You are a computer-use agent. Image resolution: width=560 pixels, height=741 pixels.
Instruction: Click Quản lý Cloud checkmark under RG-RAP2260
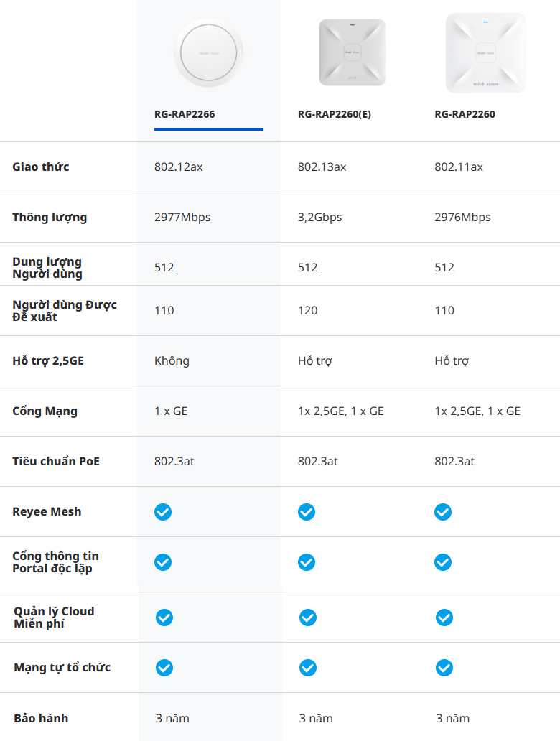pos(444,617)
